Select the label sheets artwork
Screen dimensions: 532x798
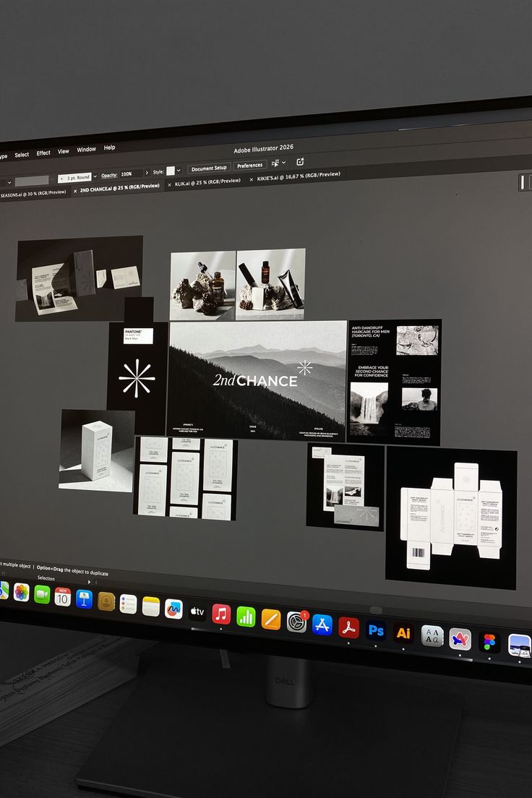[x=185, y=479]
